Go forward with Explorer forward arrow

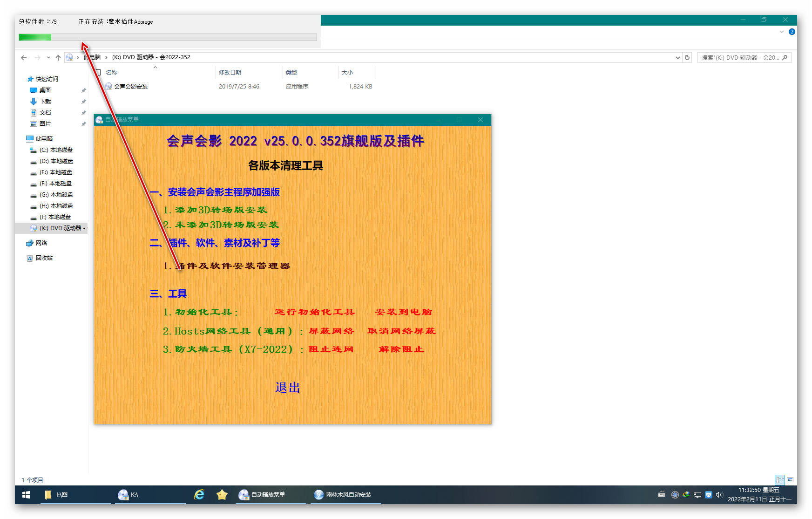(38, 58)
